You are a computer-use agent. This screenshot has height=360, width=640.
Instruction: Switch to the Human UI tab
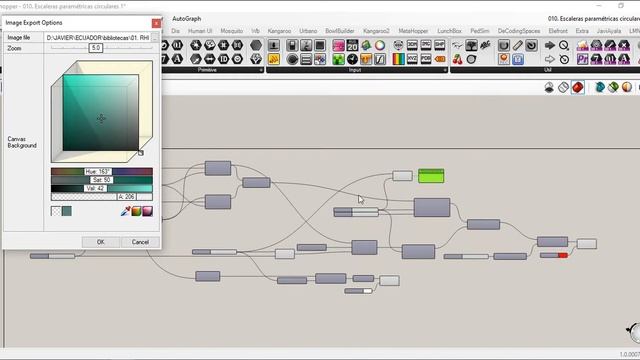tap(200, 31)
